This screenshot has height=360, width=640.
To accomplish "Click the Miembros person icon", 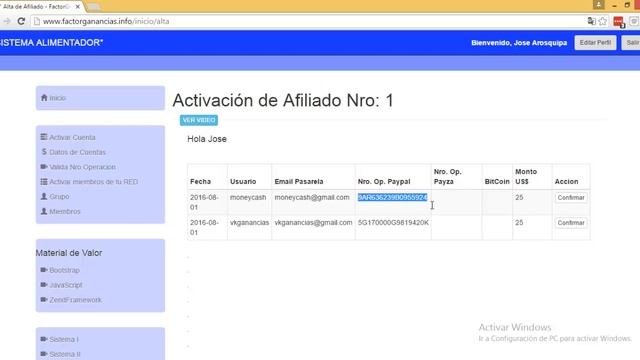I will [44, 211].
